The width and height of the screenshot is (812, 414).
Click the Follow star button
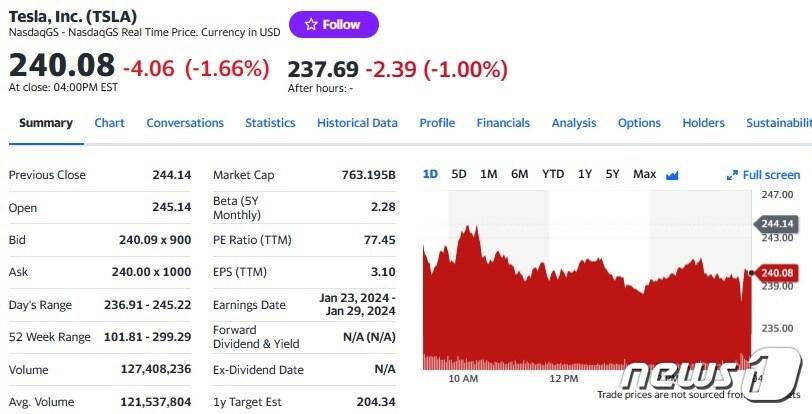click(x=333, y=24)
